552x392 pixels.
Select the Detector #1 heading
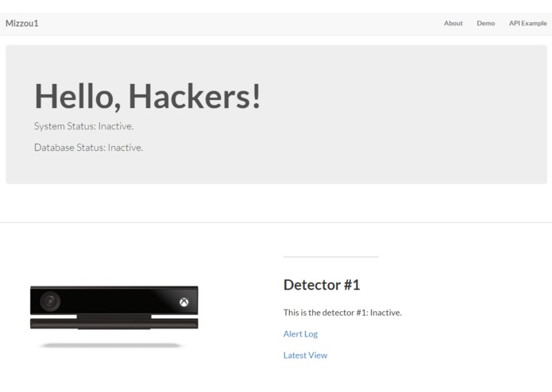322,285
